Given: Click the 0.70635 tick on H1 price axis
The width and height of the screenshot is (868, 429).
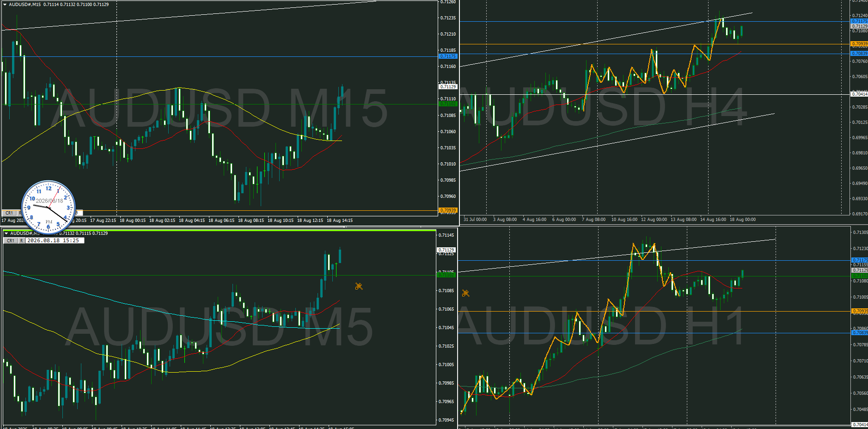Looking at the screenshot, I should (x=860, y=377).
